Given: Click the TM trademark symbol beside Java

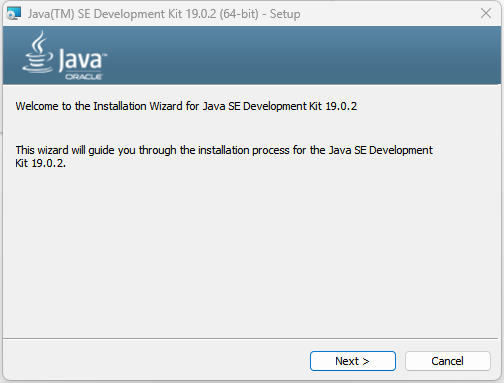Looking at the screenshot, I should pyautogui.click(x=105, y=54).
